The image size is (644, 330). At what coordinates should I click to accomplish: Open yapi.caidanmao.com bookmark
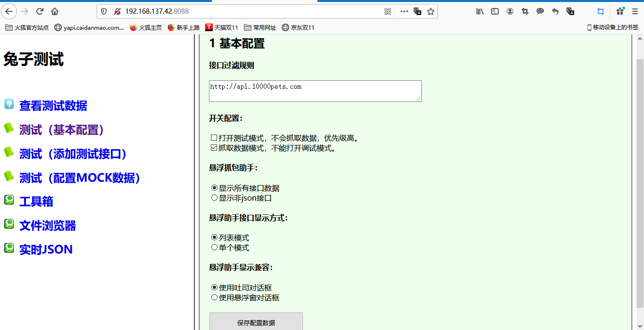coord(89,27)
